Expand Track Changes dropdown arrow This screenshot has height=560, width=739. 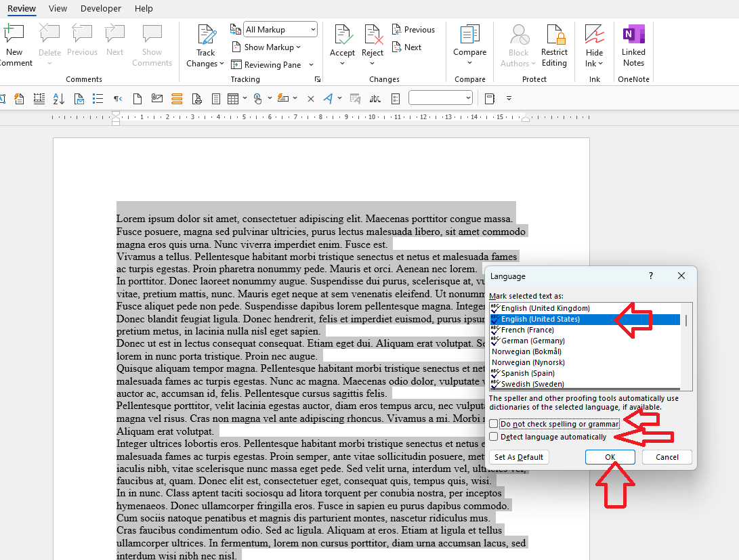[x=221, y=63]
